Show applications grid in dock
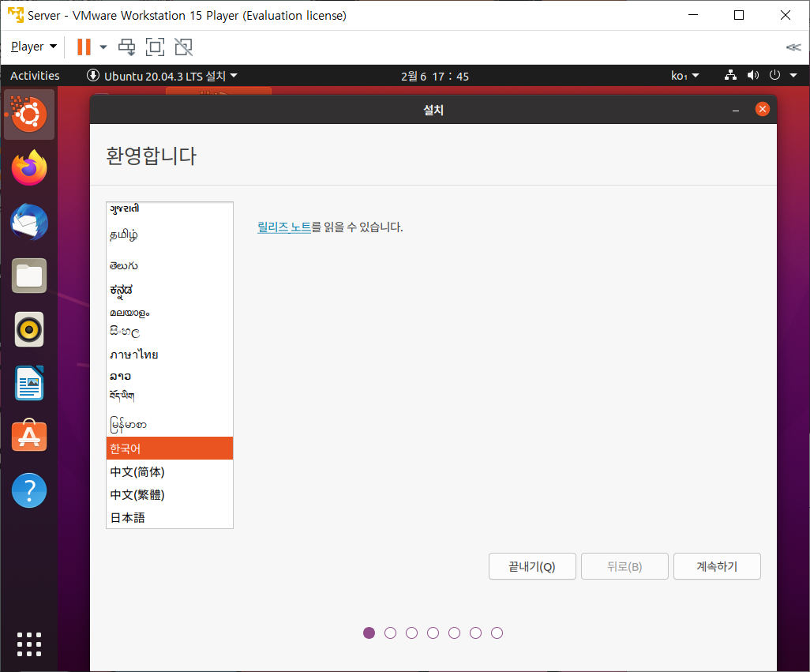 click(29, 644)
